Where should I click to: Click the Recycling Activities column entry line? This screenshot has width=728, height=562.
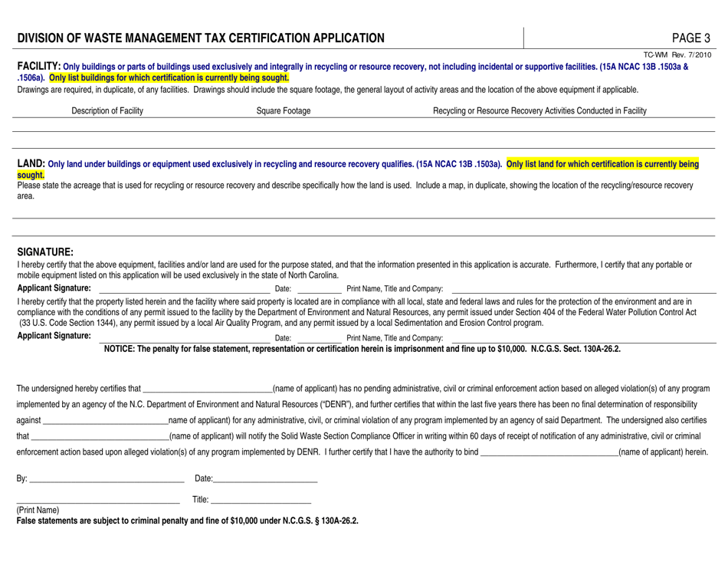coord(540,123)
